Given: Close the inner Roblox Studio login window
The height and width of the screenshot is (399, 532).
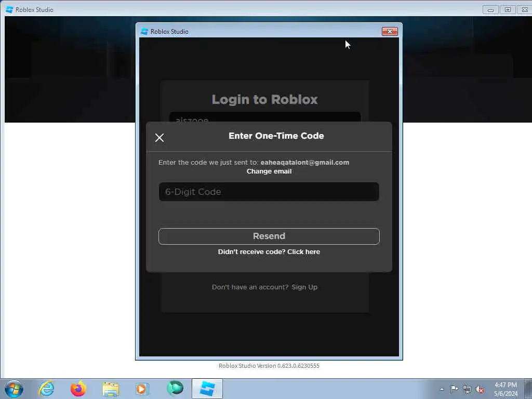Looking at the screenshot, I should (390, 32).
